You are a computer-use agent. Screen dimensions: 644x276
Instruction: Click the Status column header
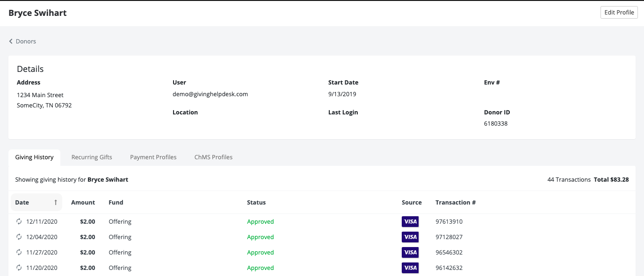pyautogui.click(x=256, y=202)
